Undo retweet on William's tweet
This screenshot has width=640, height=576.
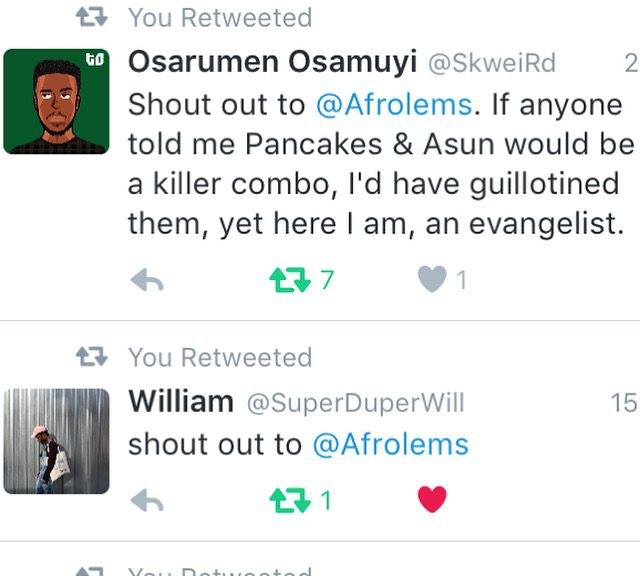[290, 500]
